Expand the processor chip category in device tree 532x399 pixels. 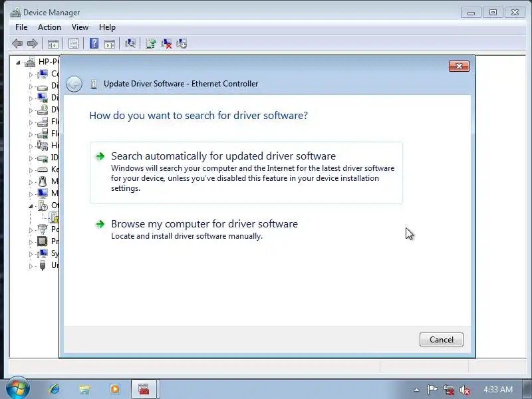pyautogui.click(x=31, y=242)
